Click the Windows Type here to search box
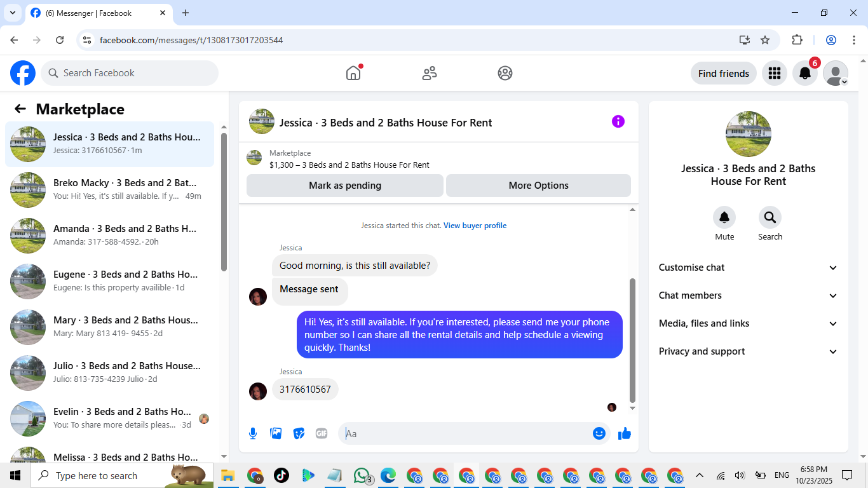The image size is (868, 488). click(121, 475)
